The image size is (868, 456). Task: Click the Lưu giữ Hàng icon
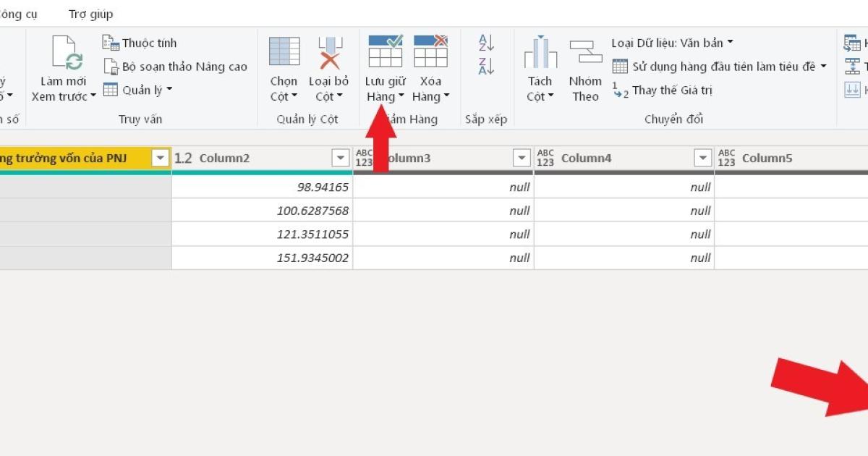[386, 51]
